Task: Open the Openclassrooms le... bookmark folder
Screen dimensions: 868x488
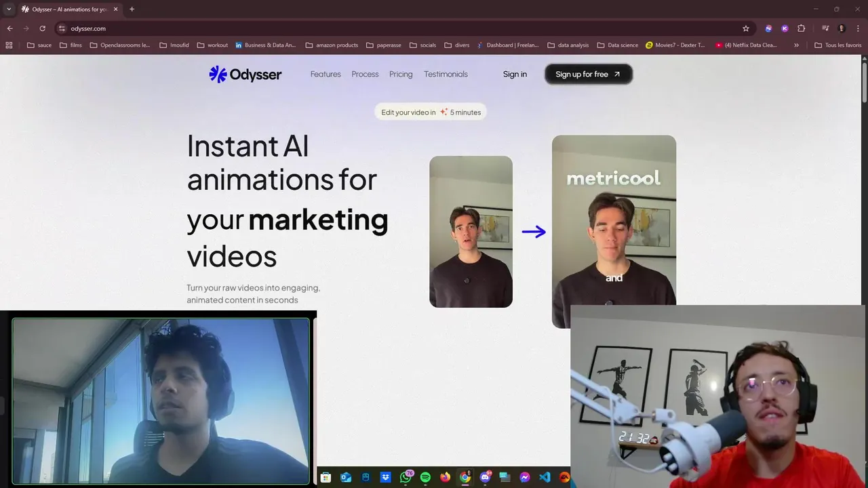Action: click(x=120, y=45)
